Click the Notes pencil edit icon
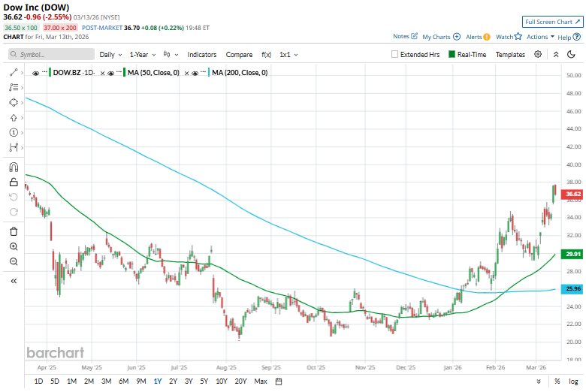Screen dimensions: 586x392 coord(414,36)
